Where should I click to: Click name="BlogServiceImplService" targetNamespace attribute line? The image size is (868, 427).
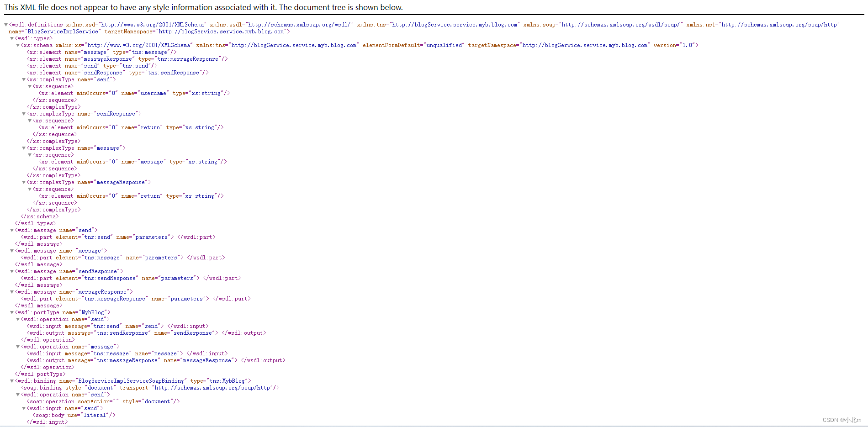pyautogui.click(x=149, y=32)
